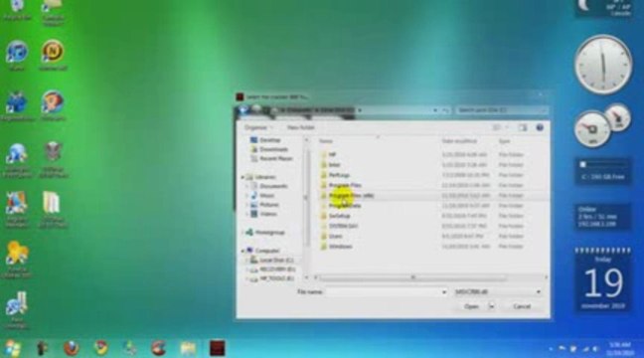
Task: Click the dialog's Back navigation arrow
Action: pos(243,110)
